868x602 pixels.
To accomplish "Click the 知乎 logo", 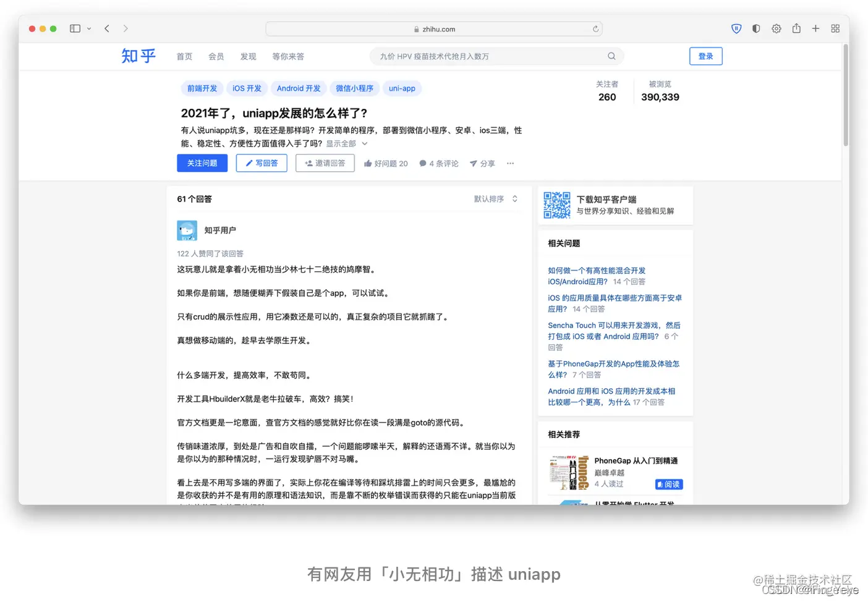I will pyautogui.click(x=138, y=56).
